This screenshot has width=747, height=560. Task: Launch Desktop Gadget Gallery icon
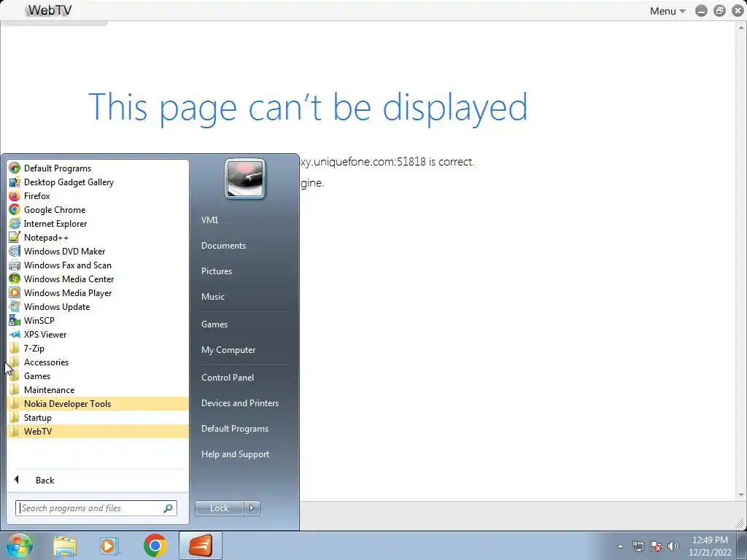click(x=15, y=182)
